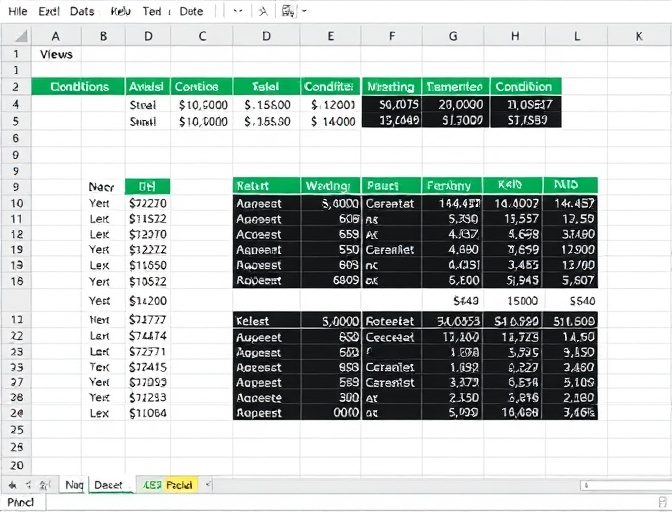This screenshot has height=512, width=672.
Task: Click the 'Views' cell in column A
Action: point(56,54)
